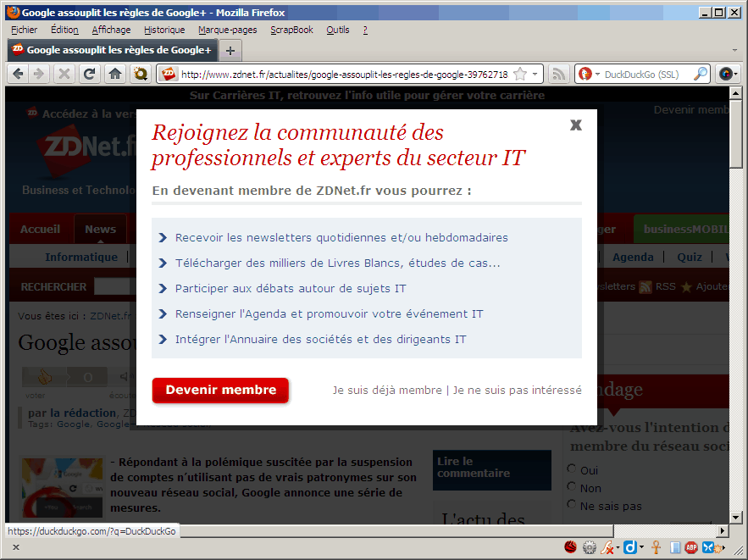
Task: Open the search engine selector dropdown arrow
Action: [x=597, y=74]
